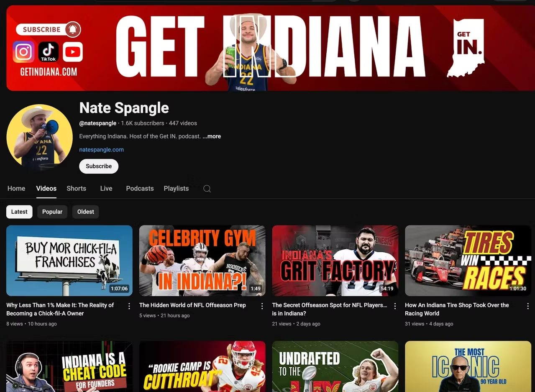Sort videos by Popular

[52, 212]
